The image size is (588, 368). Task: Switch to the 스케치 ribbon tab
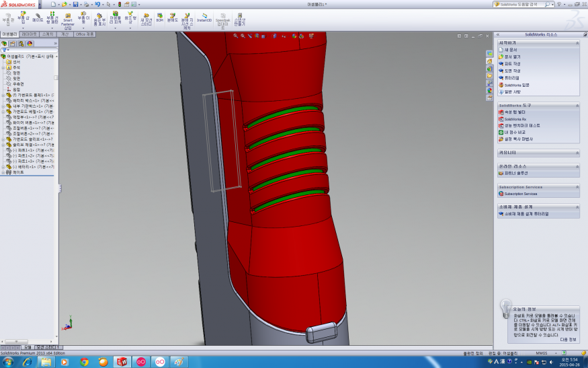pyautogui.click(x=48, y=34)
